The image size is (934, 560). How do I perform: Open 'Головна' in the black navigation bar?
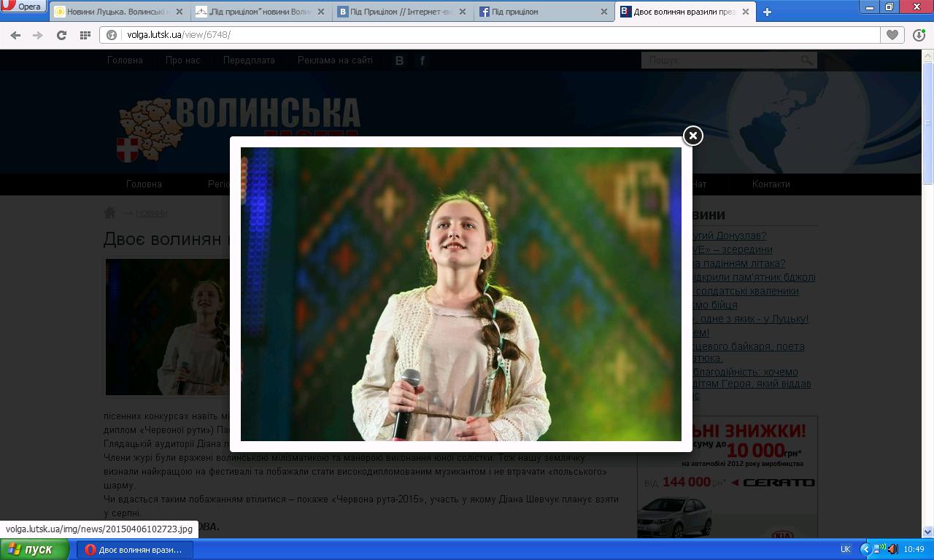pyautogui.click(x=144, y=184)
